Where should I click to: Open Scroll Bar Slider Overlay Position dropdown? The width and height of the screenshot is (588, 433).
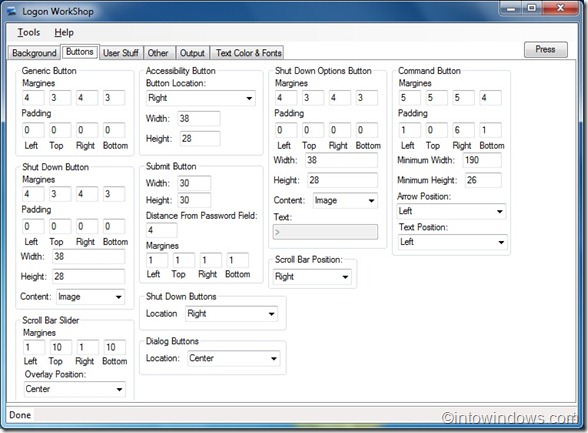(75, 389)
